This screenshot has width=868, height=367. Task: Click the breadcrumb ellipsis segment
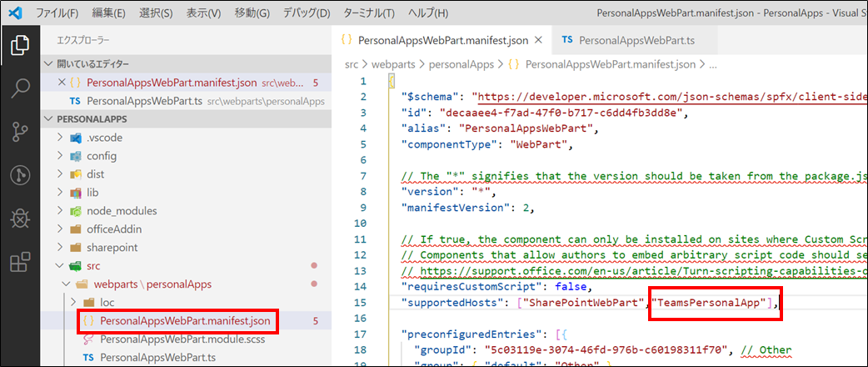(713, 65)
